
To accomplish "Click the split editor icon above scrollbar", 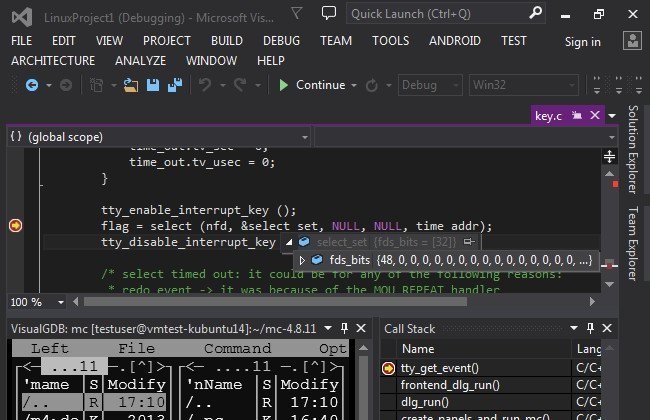I will [609, 157].
